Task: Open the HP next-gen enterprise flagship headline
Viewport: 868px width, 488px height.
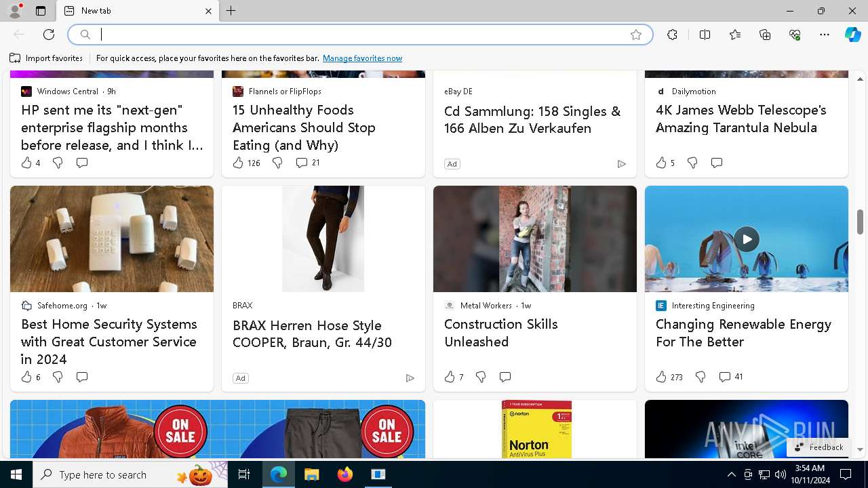Action: tap(112, 127)
